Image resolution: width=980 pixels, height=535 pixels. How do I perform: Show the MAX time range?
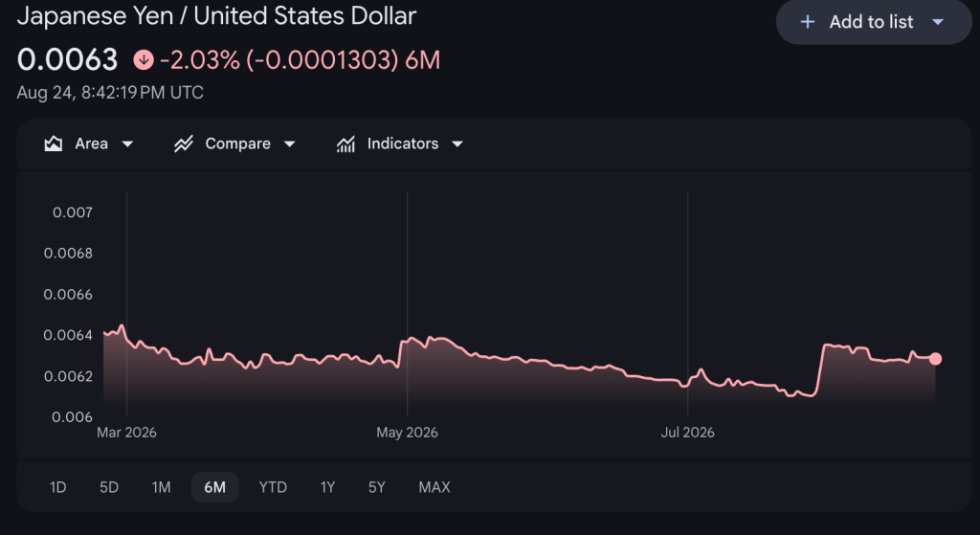[x=434, y=487]
